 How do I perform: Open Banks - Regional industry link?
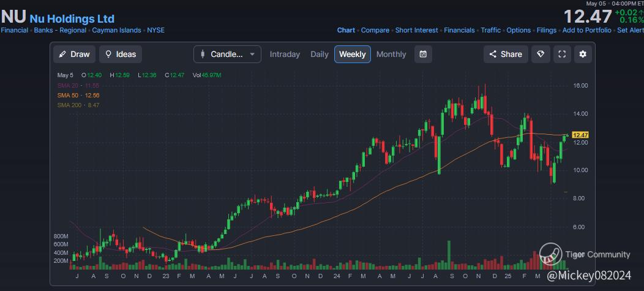tap(60, 30)
